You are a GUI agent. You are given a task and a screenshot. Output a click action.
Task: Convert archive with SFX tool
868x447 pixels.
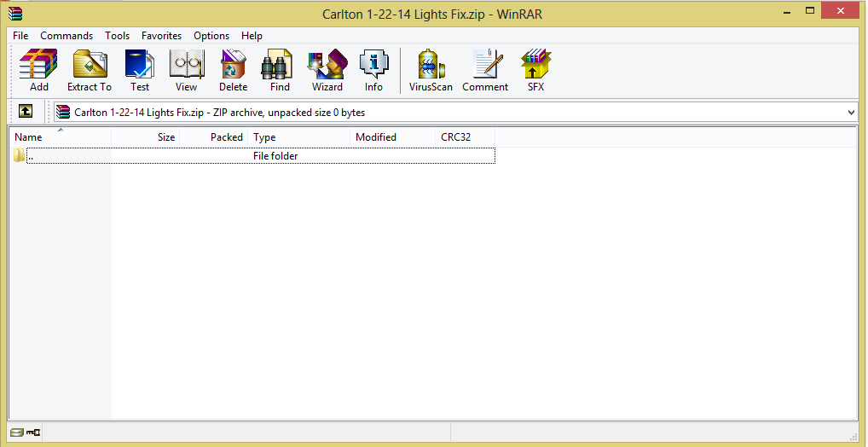535,70
